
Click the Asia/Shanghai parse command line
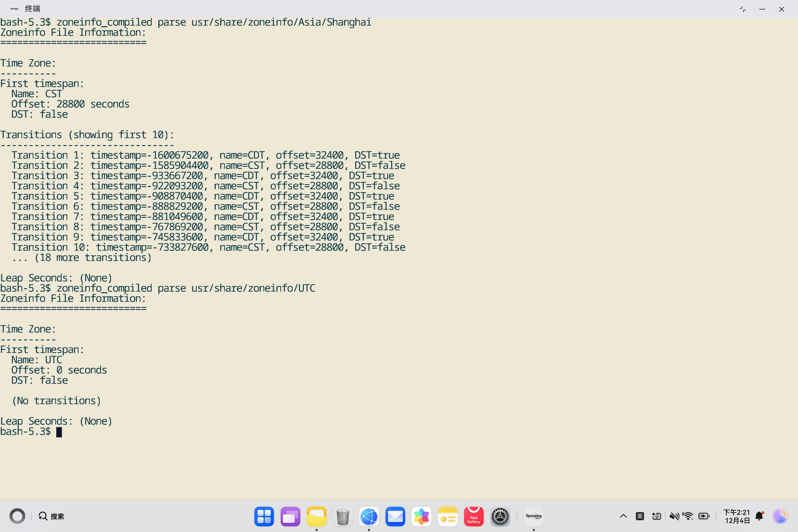[186, 23]
